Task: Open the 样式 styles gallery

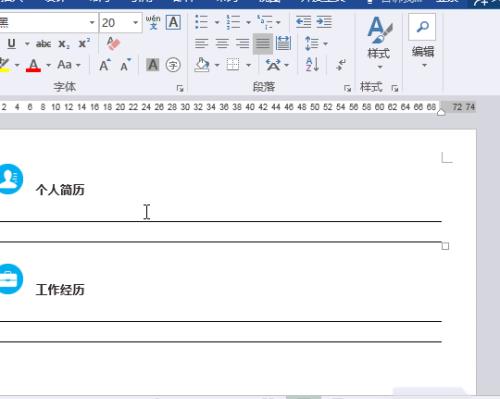Action: [x=379, y=43]
